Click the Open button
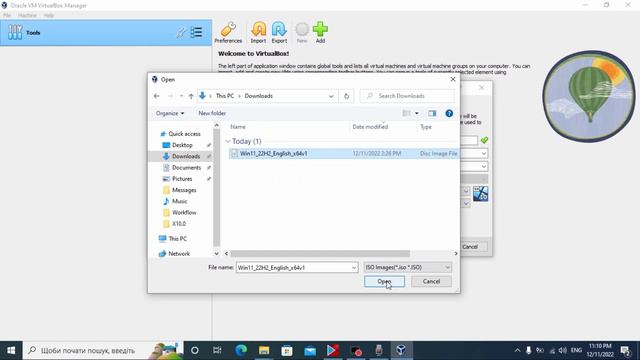The height and width of the screenshot is (360, 640). point(384,281)
